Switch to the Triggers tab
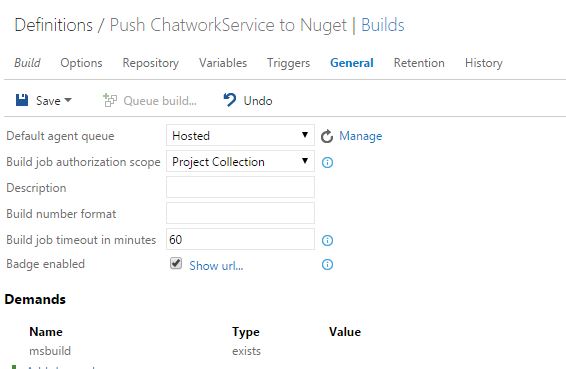Viewport: 566px width, 369px height. pyautogui.click(x=288, y=63)
